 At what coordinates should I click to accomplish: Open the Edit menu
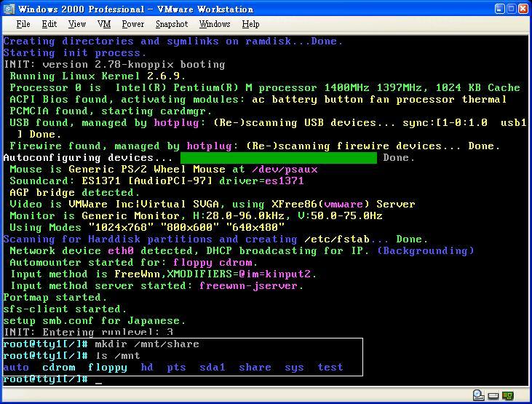coord(49,24)
